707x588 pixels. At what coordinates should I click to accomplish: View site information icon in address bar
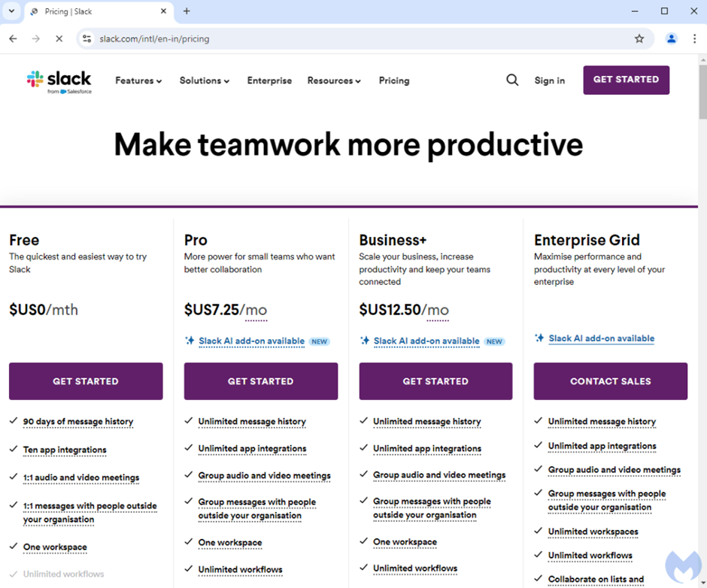[86, 39]
